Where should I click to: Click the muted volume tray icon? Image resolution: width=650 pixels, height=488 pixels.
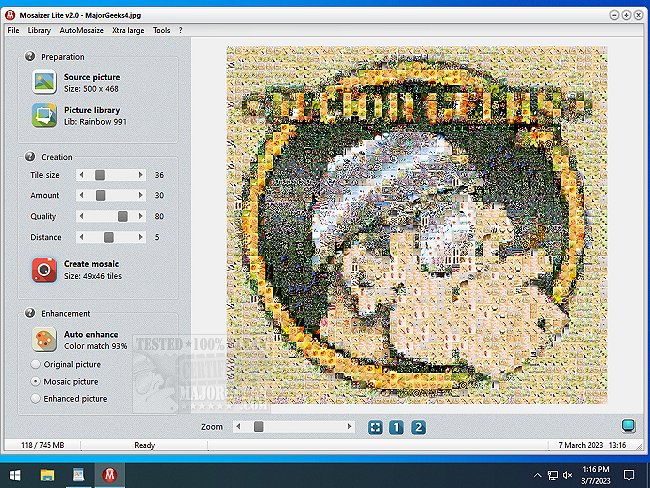coord(568,475)
